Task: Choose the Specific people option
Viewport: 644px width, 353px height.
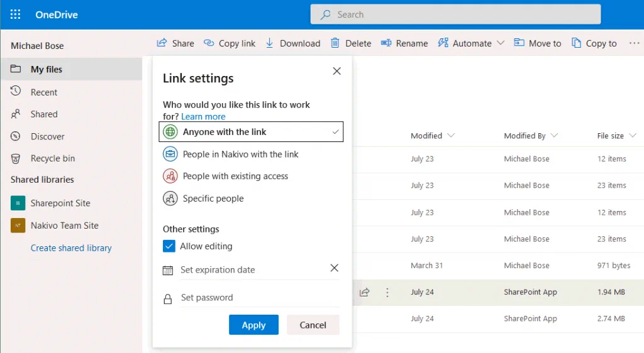Action: (x=213, y=198)
